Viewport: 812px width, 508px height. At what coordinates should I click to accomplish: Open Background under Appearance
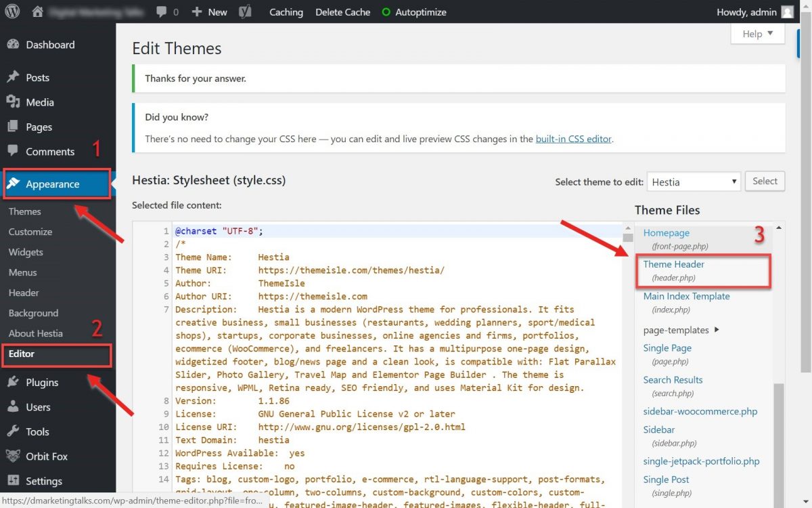point(33,313)
